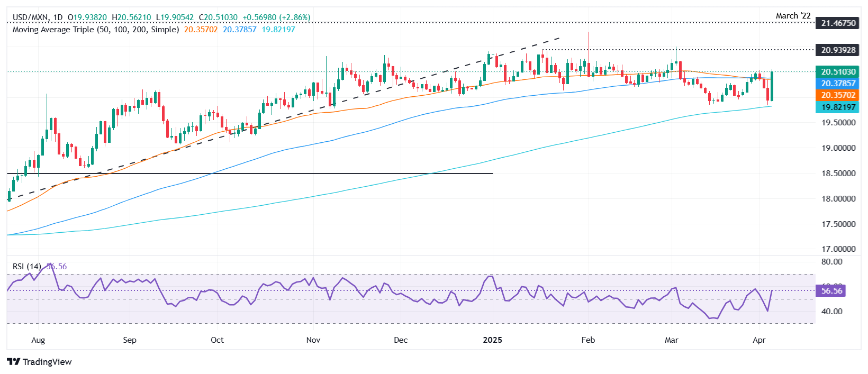
Task: Click the RSI 40.00 axis label
Action: click(x=831, y=312)
